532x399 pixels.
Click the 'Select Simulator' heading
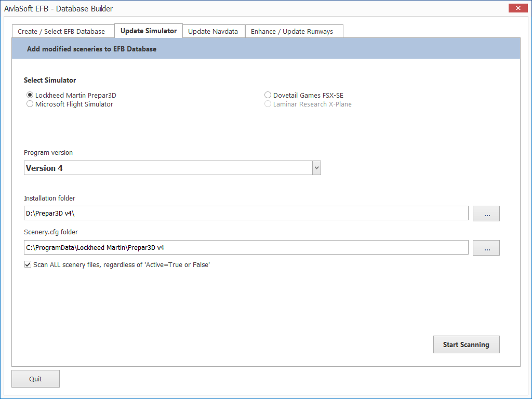pos(50,80)
